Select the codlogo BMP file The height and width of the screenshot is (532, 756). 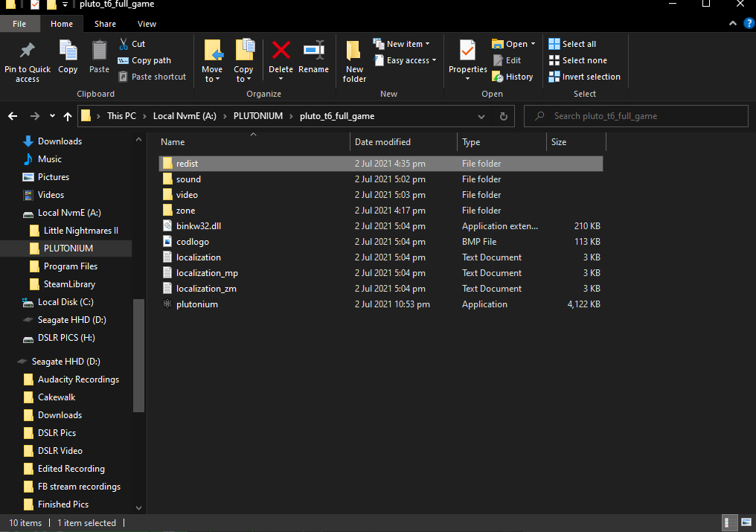pos(381,242)
